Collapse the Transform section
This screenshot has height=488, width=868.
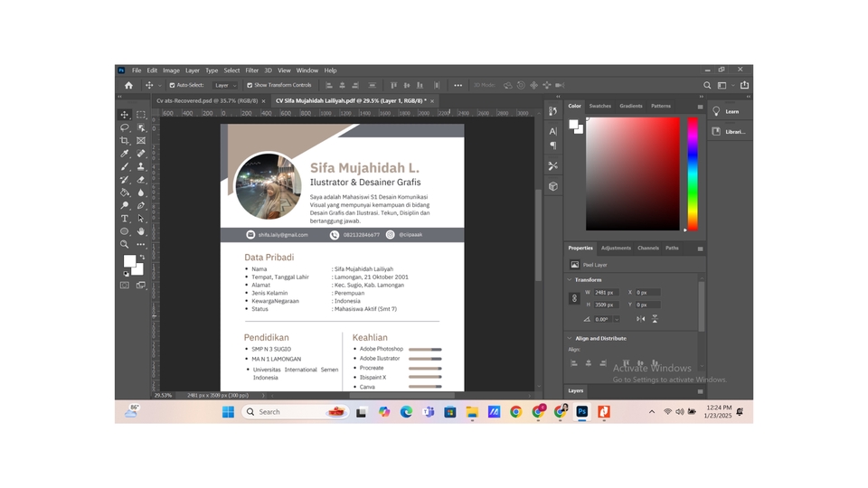pos(570,279)
